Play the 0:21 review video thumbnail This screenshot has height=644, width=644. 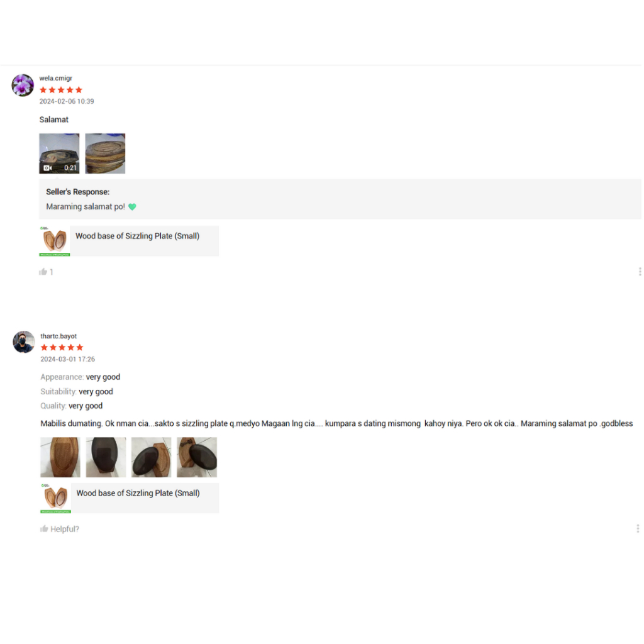pyautogui.click(x=59, y=153)
